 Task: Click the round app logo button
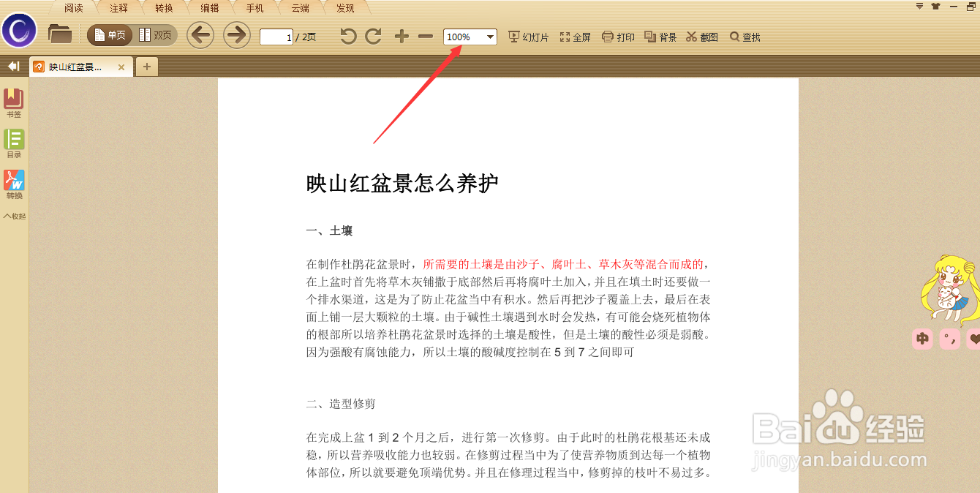point(20,30)
